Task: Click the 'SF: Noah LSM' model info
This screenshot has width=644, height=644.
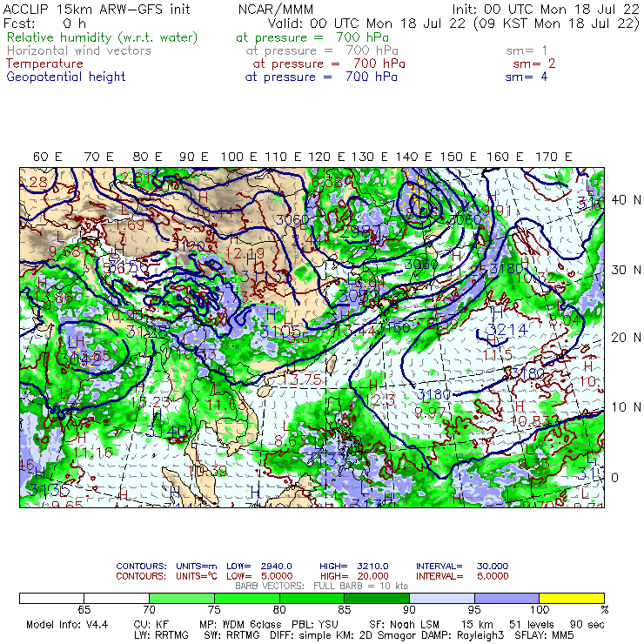Action: (x=404, y=625)
